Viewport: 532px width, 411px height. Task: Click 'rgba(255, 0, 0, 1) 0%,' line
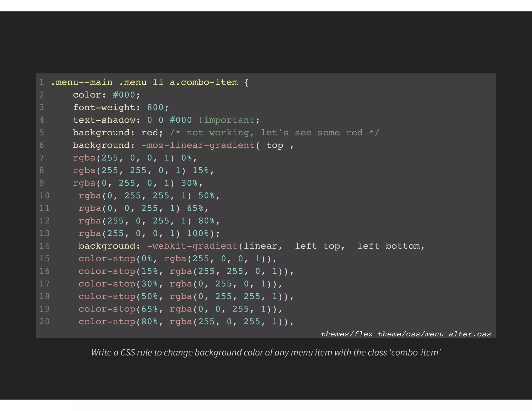point(135,158)
